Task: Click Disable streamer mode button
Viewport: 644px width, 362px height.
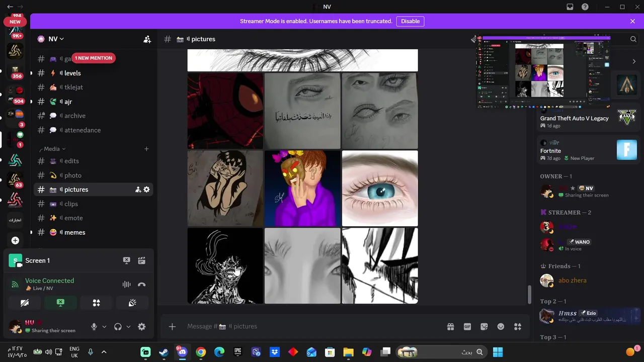Action: coord(410,21)
